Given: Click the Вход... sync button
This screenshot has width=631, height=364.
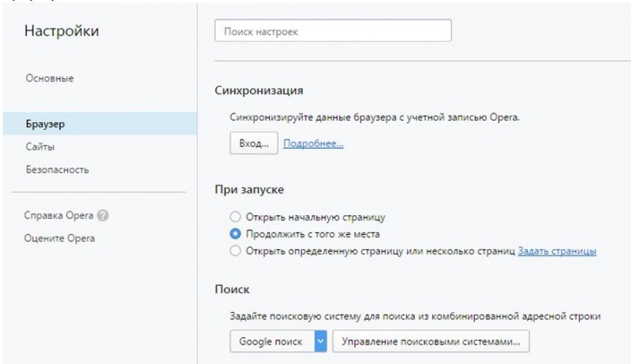Looking at the screenshot, I should 254,143.
